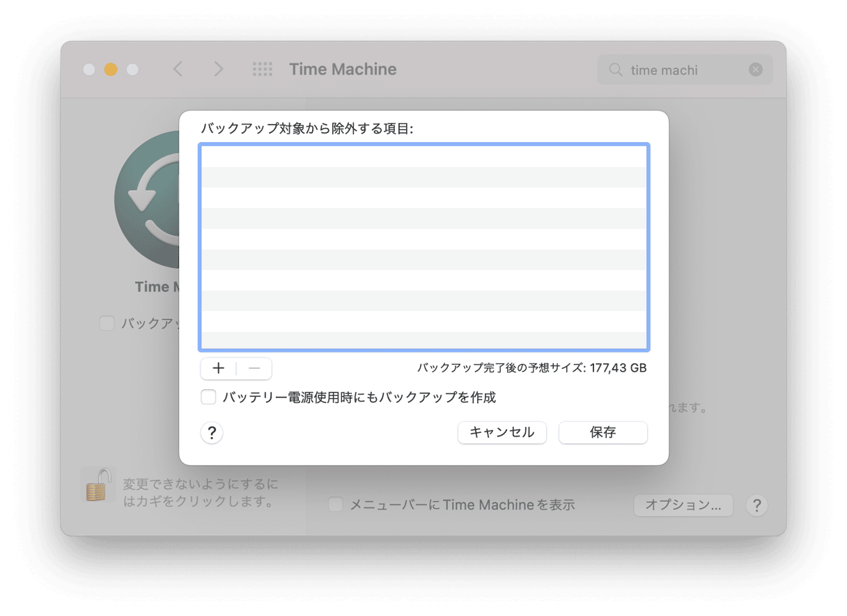The width and height of the screenshot is (847, 616).
Task: Click inside the excluded items list
Action: 424,247
